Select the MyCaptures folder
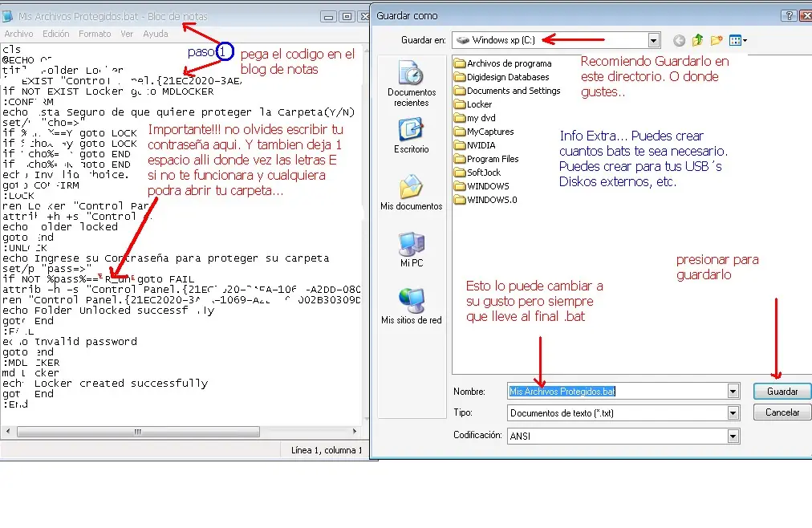The width and height of the screenshot is (812, 528). (x=484, y=132)
